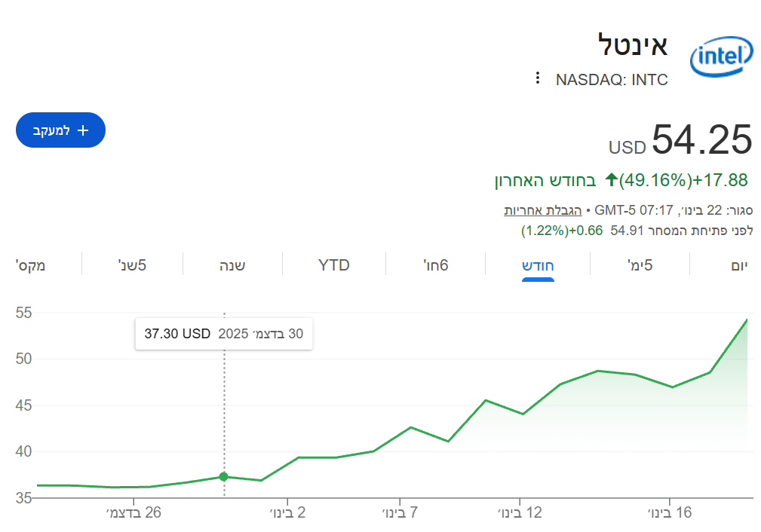Click the chart peak near 54
761x532 pixels.
pos(747,320)
